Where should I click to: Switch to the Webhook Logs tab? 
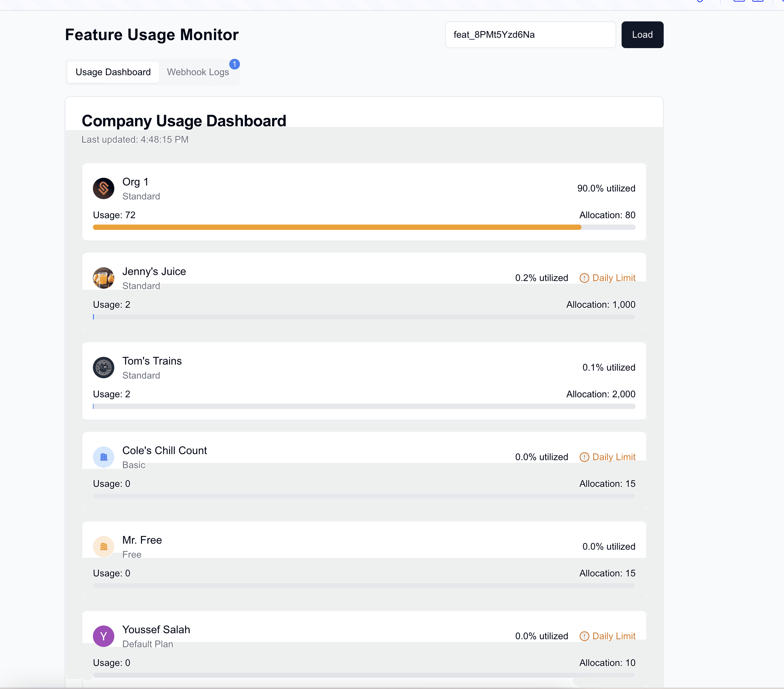(198, 72)
